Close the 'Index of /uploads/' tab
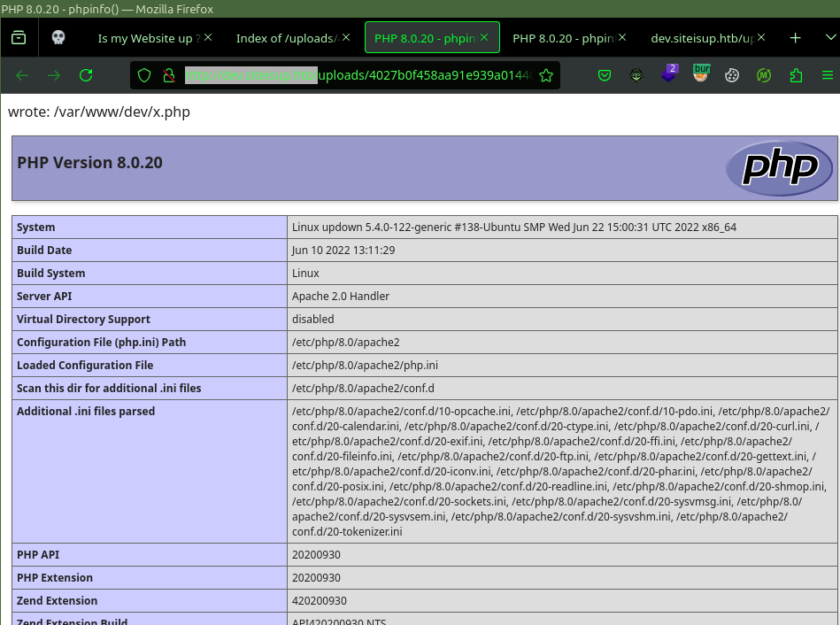840x625 pixels. click(x=347, y=37)
